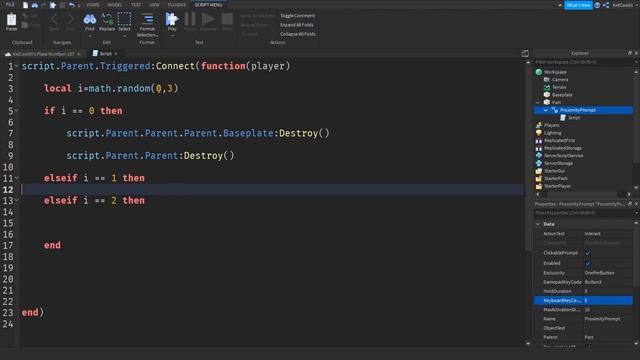Click the Lighting bulb icon
Image resolution: width=640 pixels, height=360 pixels.
(539, 133)
